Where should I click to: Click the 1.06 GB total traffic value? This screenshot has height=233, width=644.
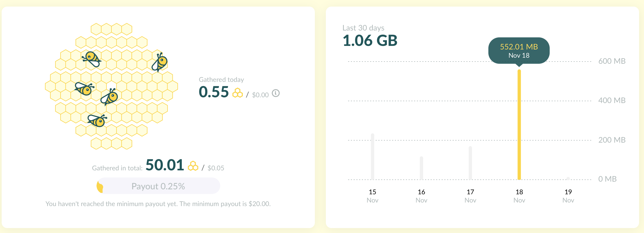pos(370,41)
